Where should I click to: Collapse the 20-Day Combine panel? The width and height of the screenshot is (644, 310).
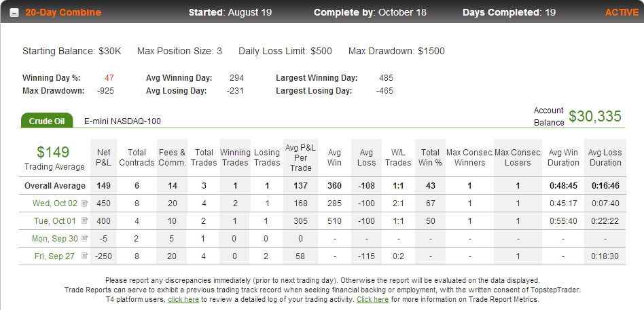14,13
